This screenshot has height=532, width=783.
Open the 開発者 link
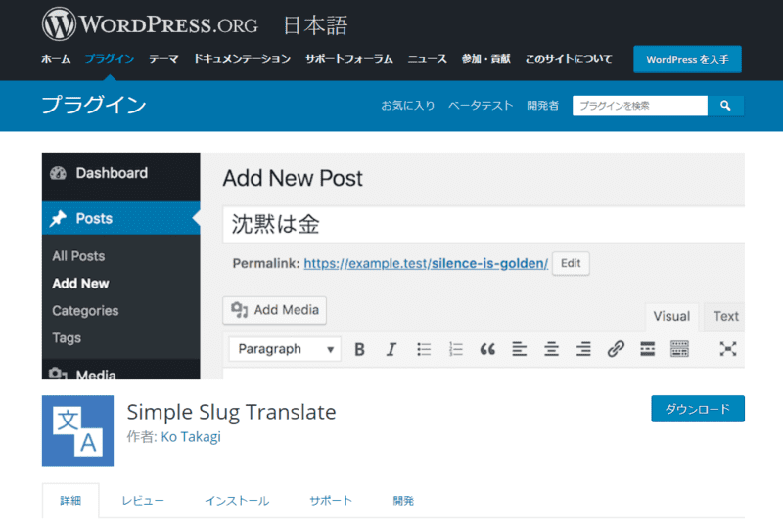click(543, 106)
